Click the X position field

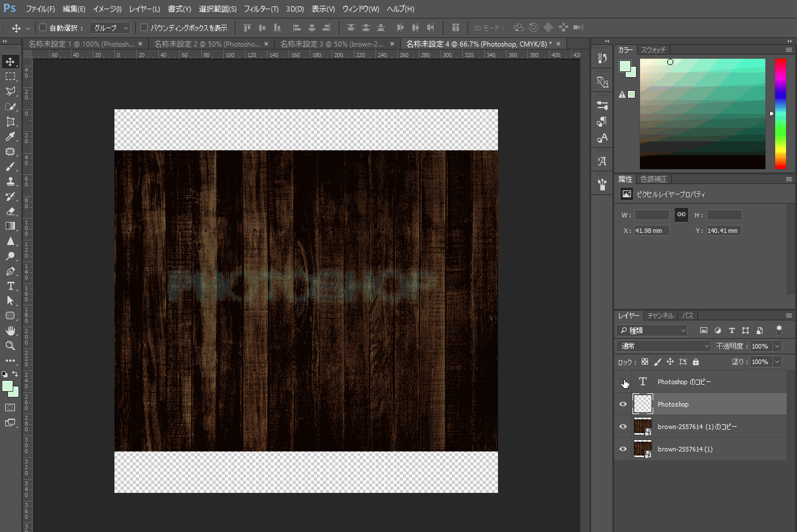click(652, 231)
